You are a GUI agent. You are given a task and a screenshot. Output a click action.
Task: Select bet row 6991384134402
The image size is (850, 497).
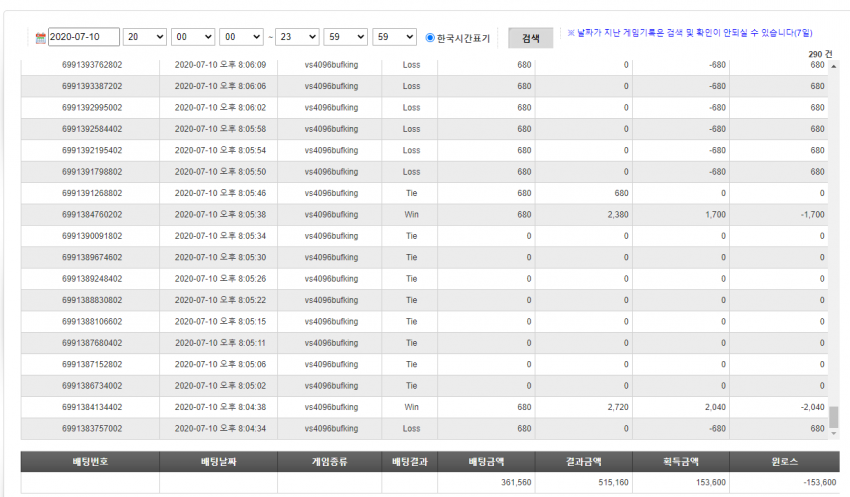424,407
